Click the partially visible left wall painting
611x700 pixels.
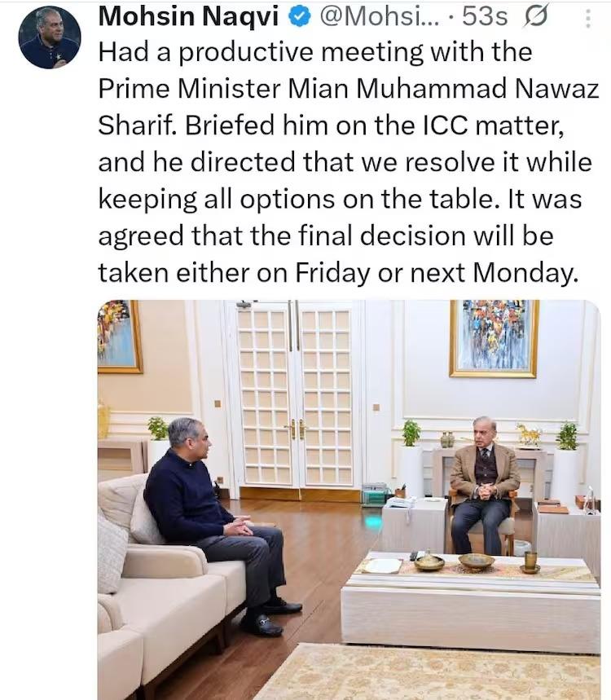click(120, 337)
